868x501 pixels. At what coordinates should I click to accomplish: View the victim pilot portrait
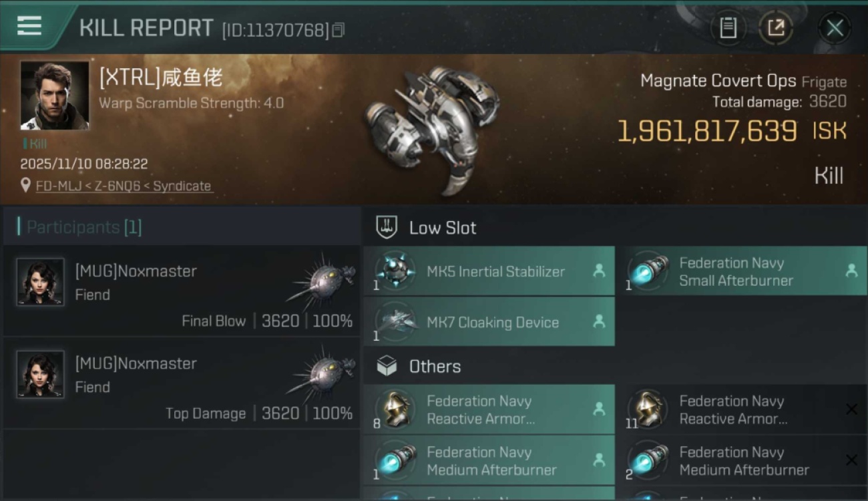tap(54, 95)
